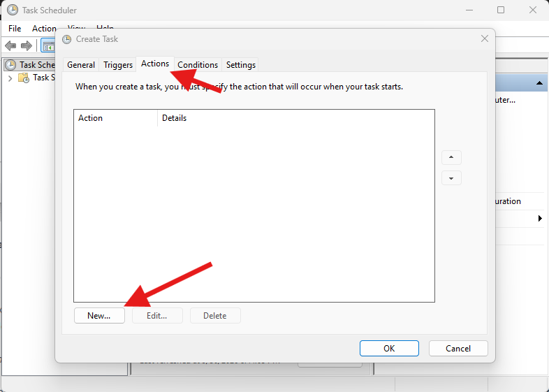Click the disabled Edit... button
The image size is (549, 392).
click(x=157, y=316)
